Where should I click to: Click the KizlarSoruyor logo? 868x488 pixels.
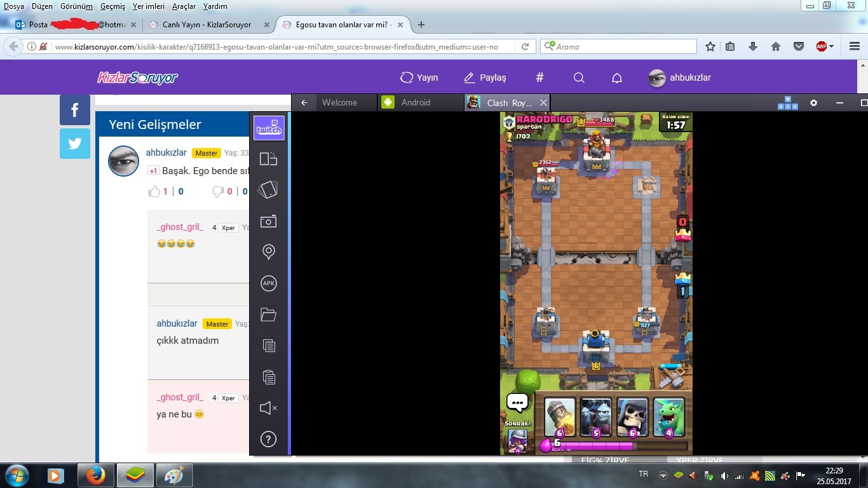137,78
